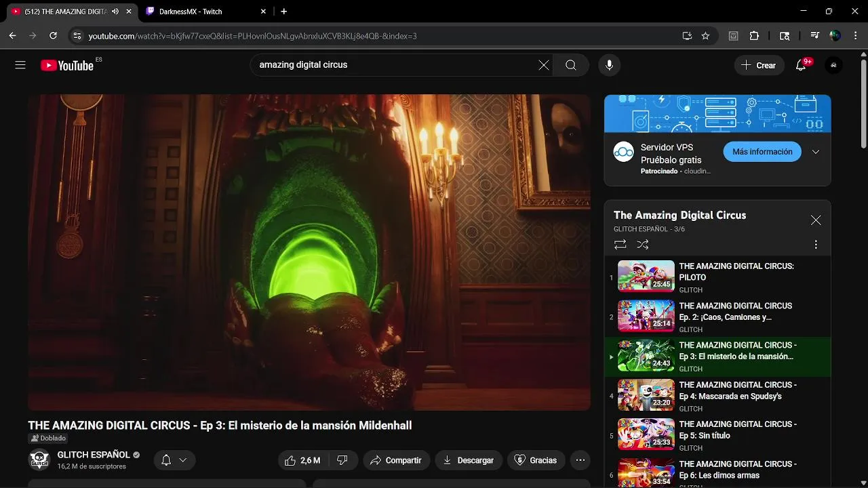The width and height of the screenshot is (868, 488).
Task: Click the Descargar button
Action: click(469, 460)
